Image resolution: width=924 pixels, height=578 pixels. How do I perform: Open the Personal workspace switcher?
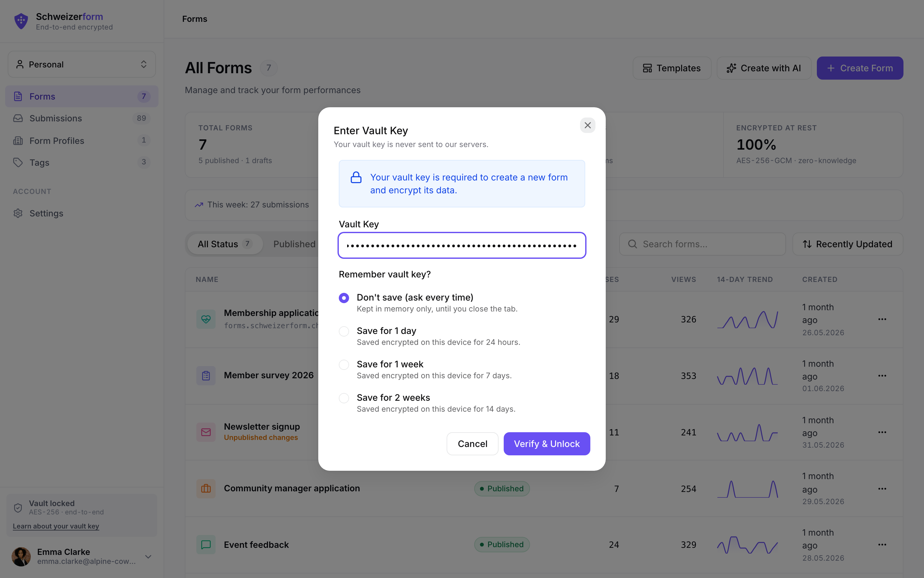coord(82,64)
